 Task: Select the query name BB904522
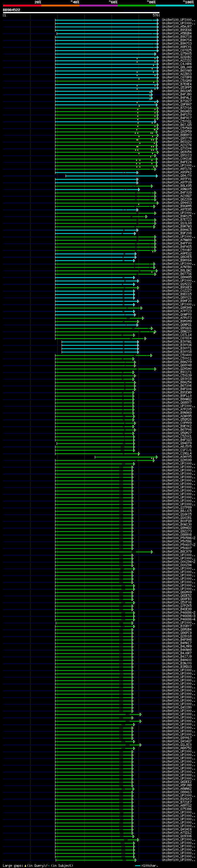[11, 10]
